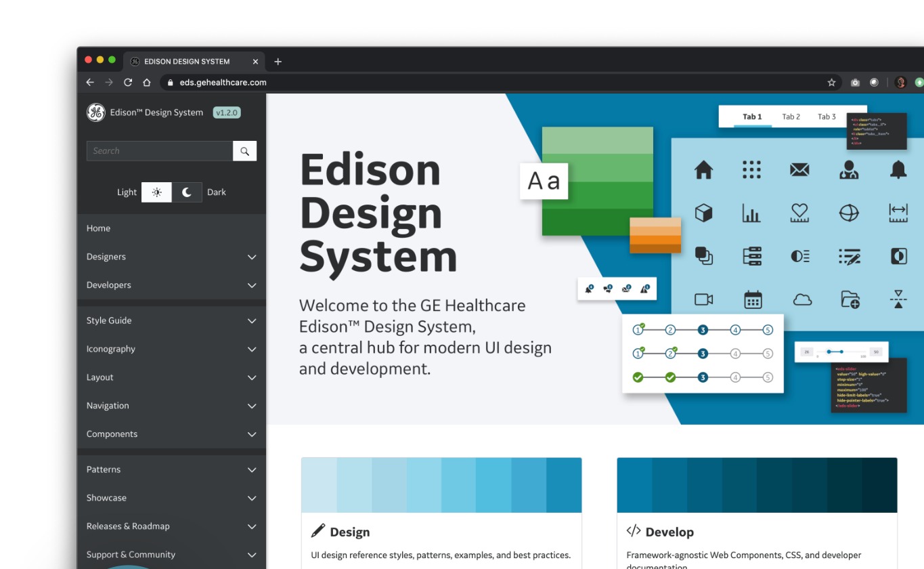Viewport: 924px width, 569px height.
Task: Expand the Developers section chevron
Action: pyautogui.click(x=252, y=286)
